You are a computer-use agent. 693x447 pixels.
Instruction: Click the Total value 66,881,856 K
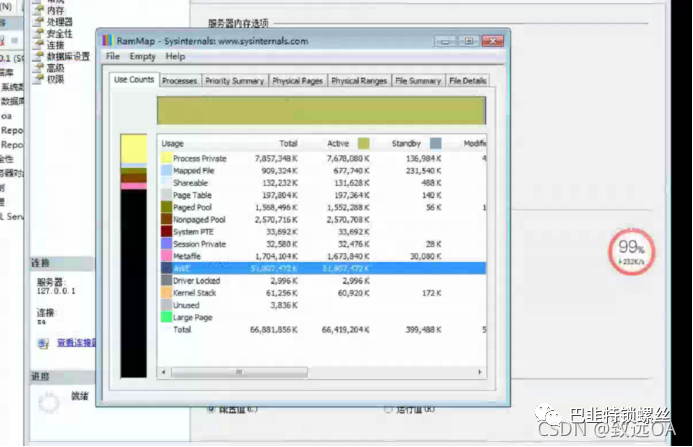[274, 329]
